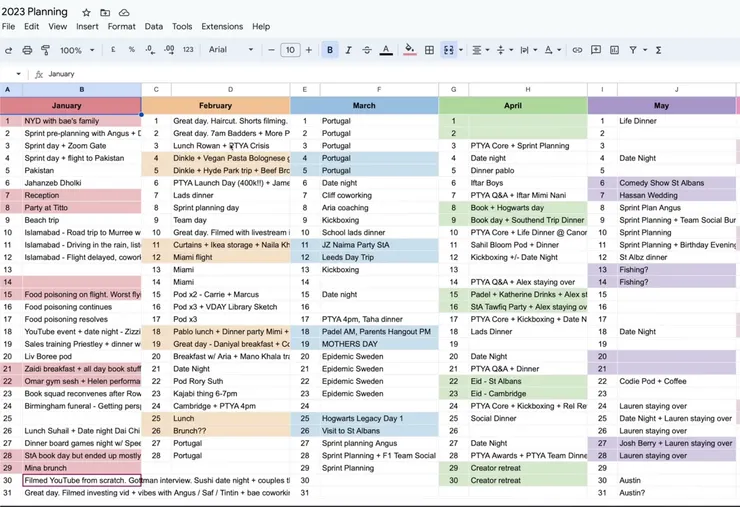Screen dimensions: 740x507
Task: Increase font size with plus
Action: (309, 50)
